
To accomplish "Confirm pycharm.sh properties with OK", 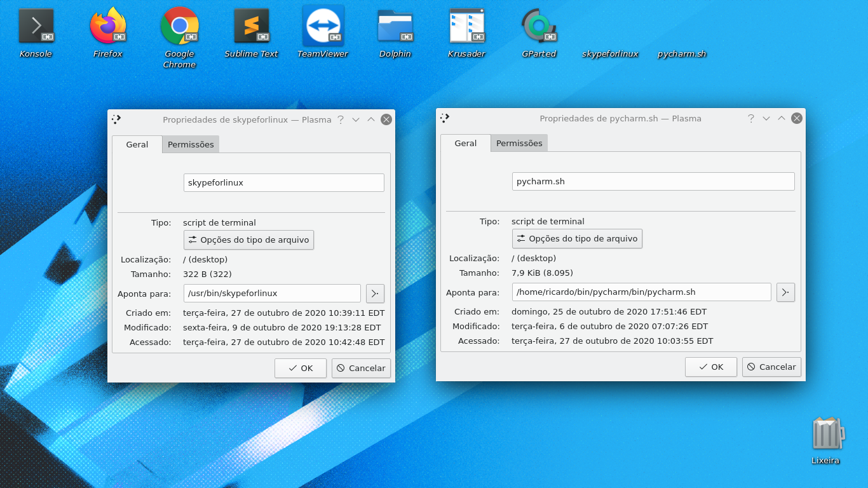I will (711, 367).
